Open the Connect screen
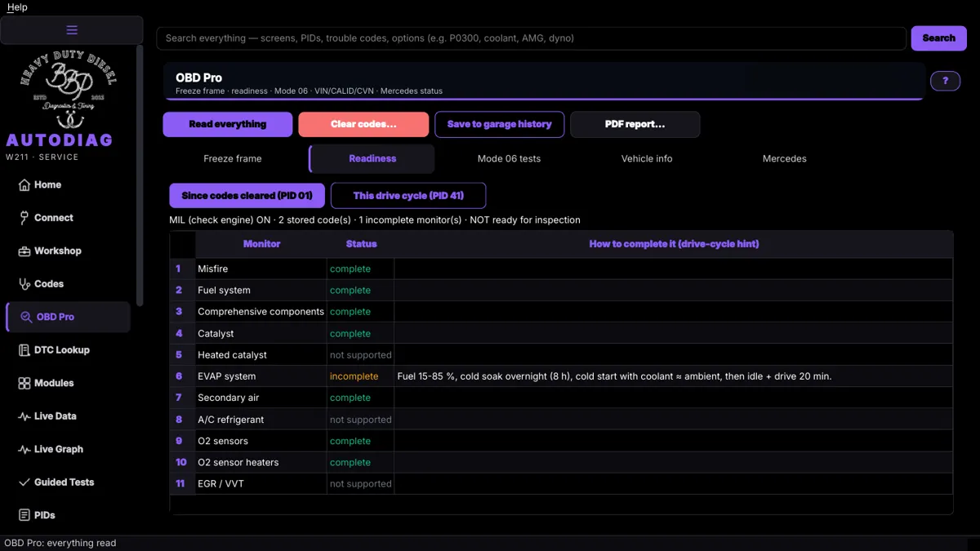 pos(67,218)
